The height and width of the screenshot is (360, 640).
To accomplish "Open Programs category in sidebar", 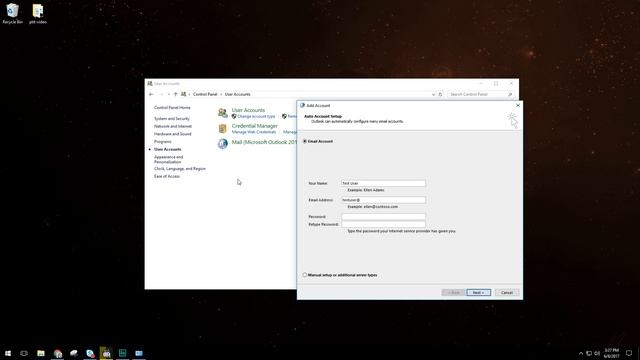I will (162, 142).
